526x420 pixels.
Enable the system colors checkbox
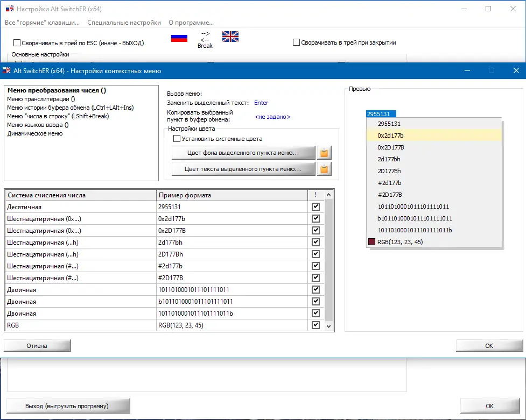coord(177,138)
